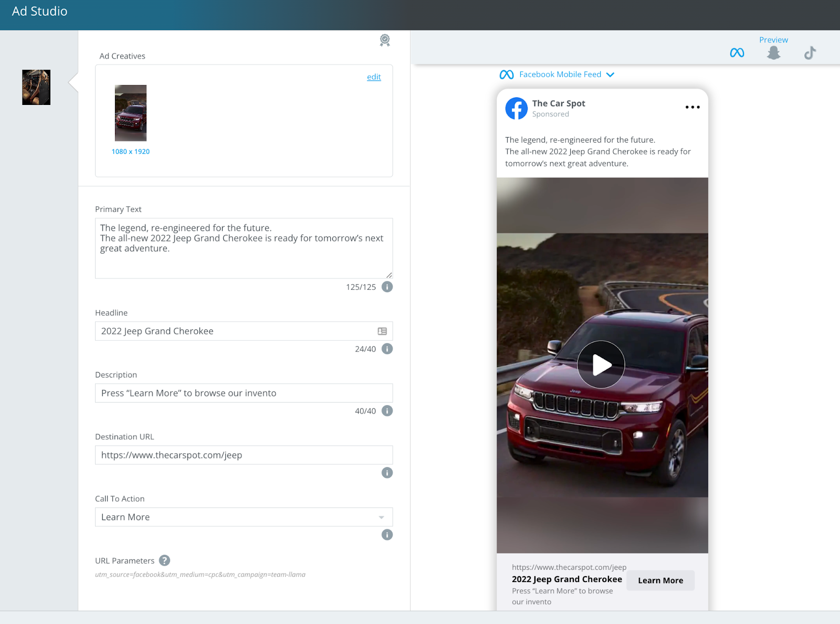Click the Ad Studio title
The image size is (840, 624).
(x=40, y=12)
